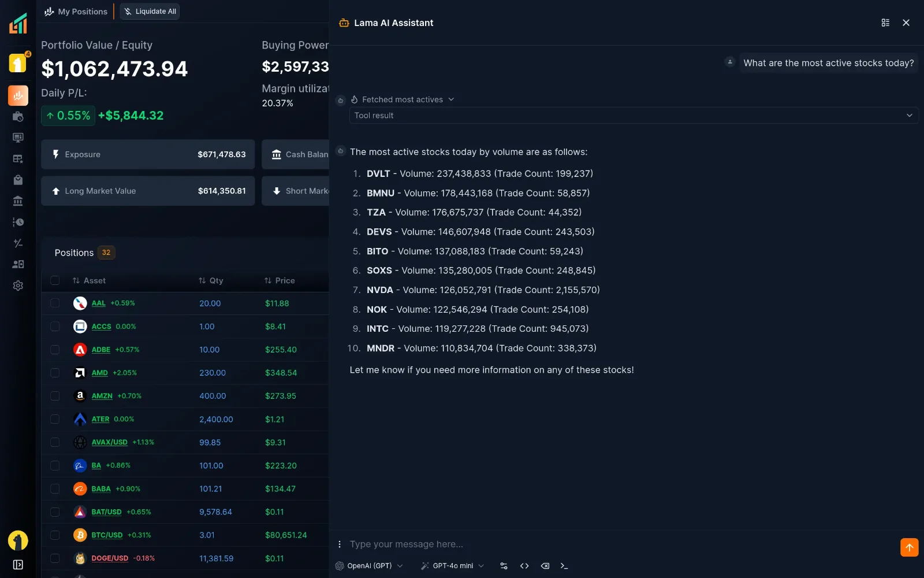Check the ATER row checkbox
The image size is (924, 578).
coord(55,419)
